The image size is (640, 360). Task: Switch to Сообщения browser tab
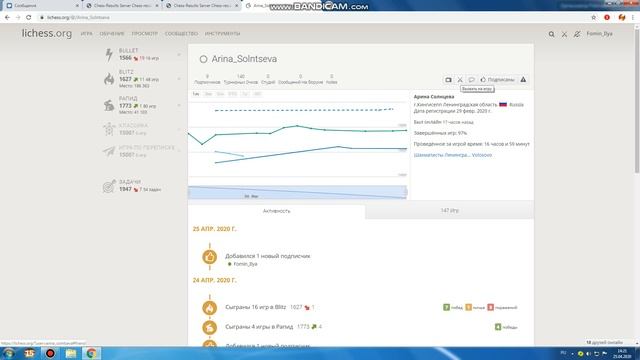[41, 6]
